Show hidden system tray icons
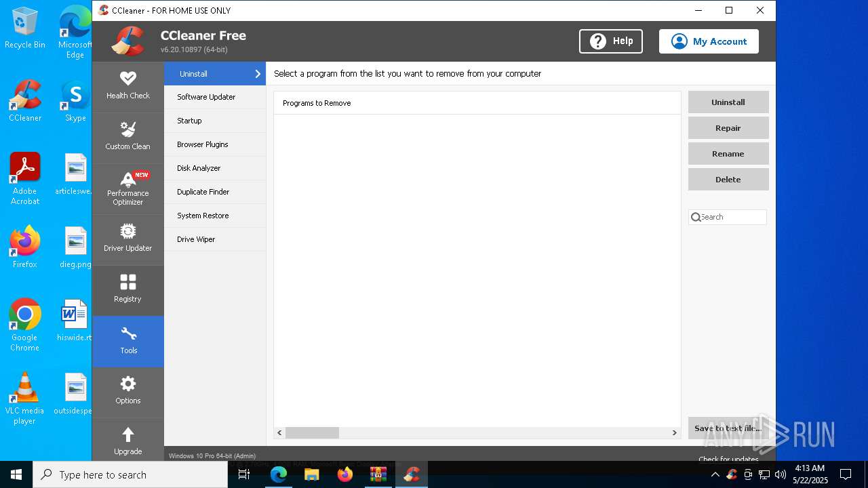Screen dimensions: 868x488 715,474
